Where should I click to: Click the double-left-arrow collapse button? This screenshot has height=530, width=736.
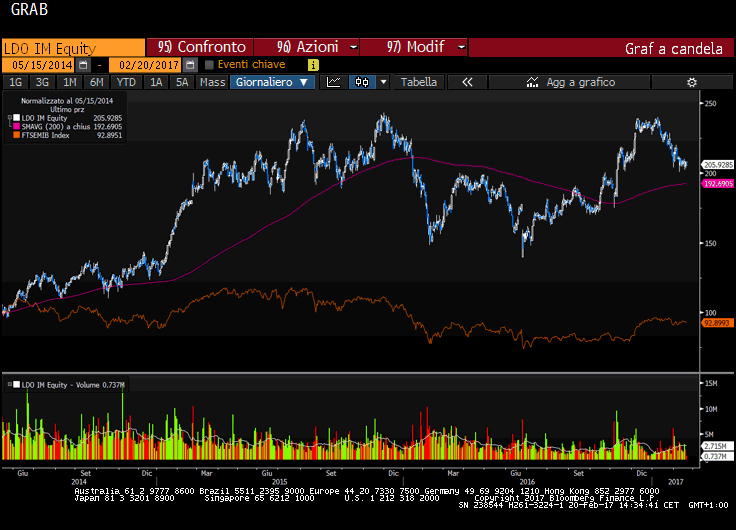[x=467, y=82]
